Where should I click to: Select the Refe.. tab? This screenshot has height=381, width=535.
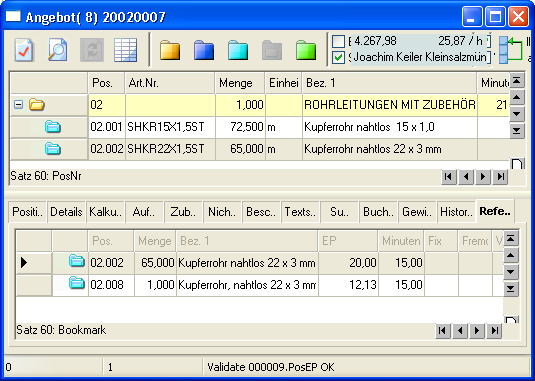point(495,211)
